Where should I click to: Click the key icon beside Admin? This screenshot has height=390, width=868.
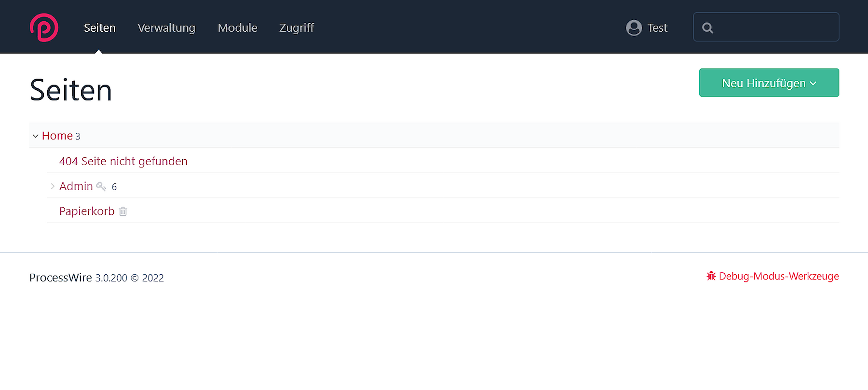click(x=101, y=186)
